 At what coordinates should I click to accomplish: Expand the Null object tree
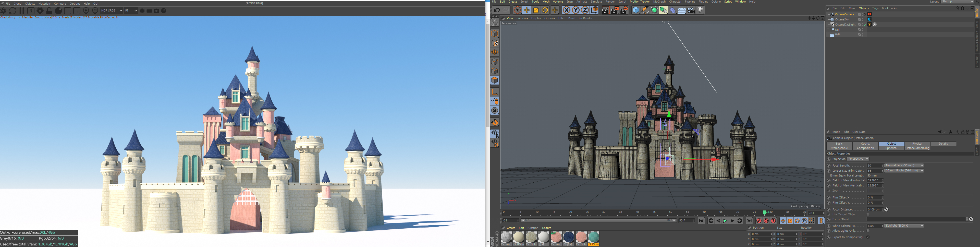[x=828, y=30]
